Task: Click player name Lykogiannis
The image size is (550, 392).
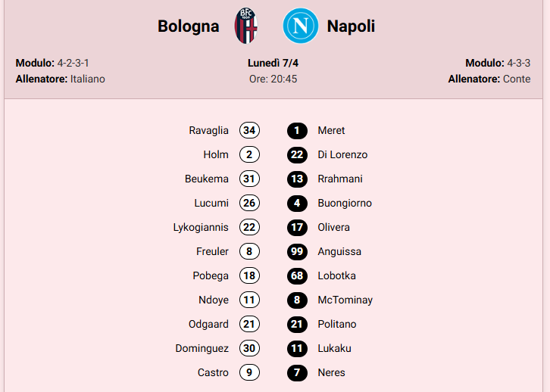Action: pos(201,227)
